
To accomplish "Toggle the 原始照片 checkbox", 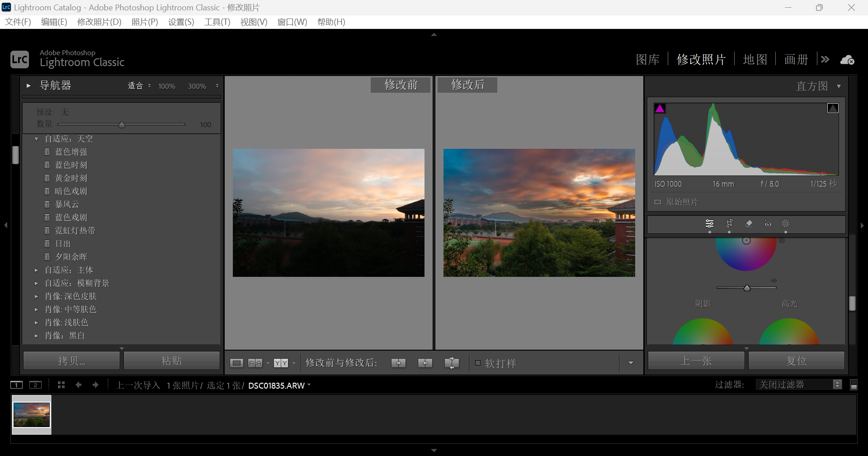I will click(x=658, y=202).
